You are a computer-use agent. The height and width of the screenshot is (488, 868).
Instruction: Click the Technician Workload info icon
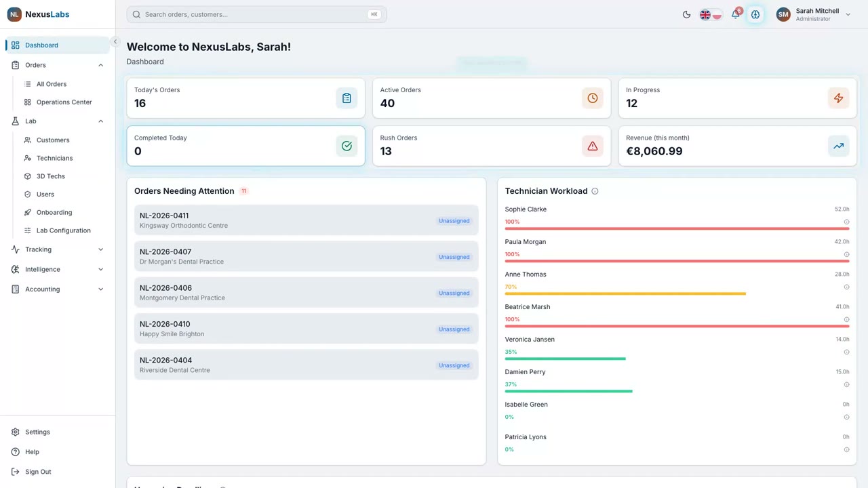pos(595,191)
